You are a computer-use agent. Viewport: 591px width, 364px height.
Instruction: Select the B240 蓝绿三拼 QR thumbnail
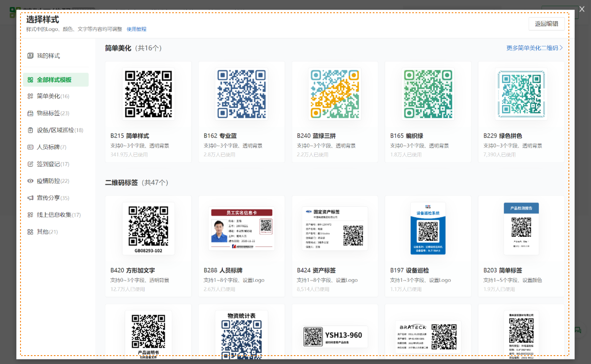335,94
